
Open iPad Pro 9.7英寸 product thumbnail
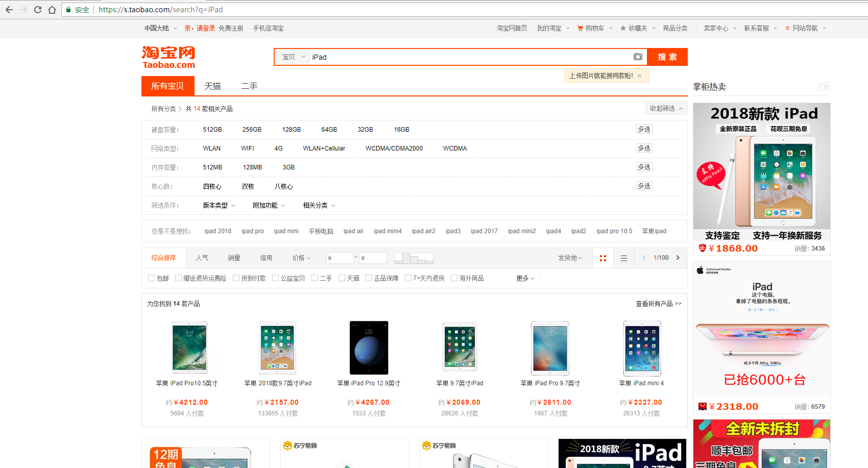point(550,348)
